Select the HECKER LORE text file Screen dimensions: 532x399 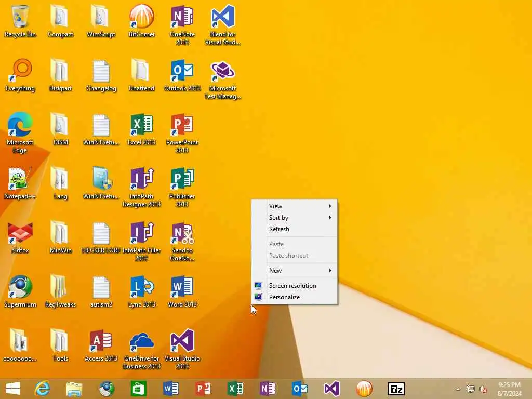101,237
